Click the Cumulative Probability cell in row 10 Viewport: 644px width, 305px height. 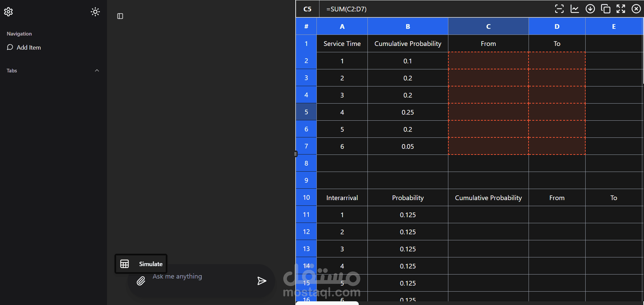488,198
